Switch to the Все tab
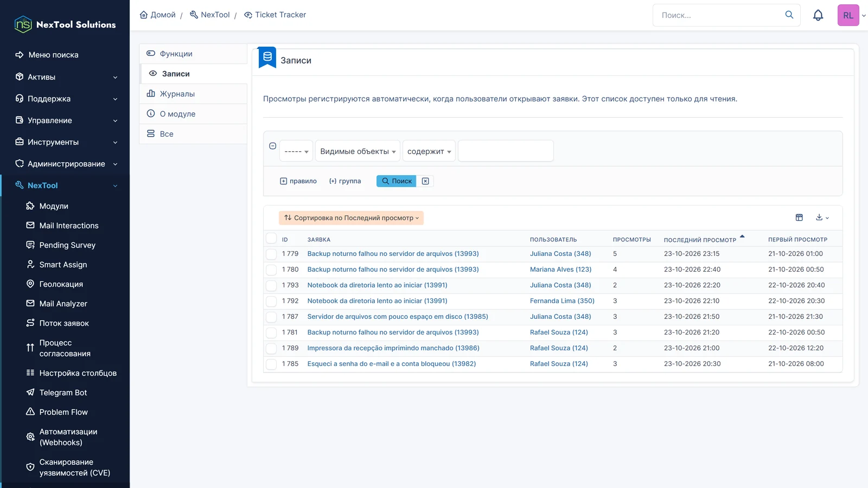Viewport: 868px width, 488px height. 193,134
